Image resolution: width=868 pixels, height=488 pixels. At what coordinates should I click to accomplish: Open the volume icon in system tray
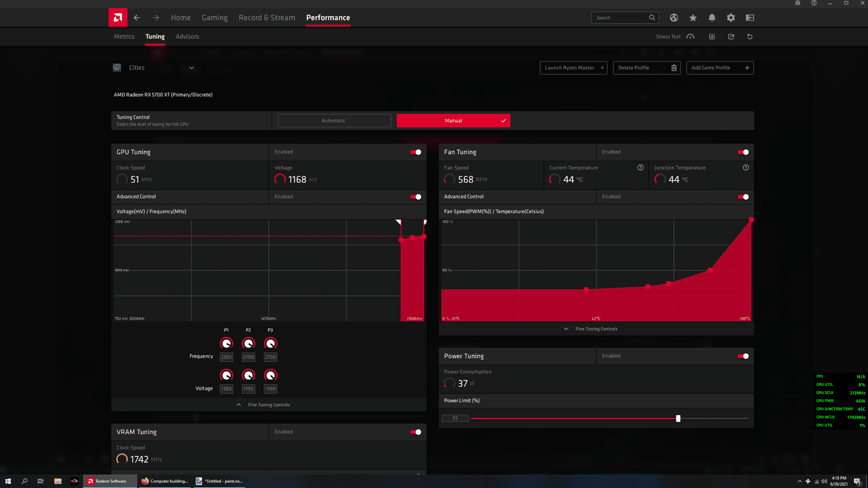pyautogui.click(x=824, y=481)
